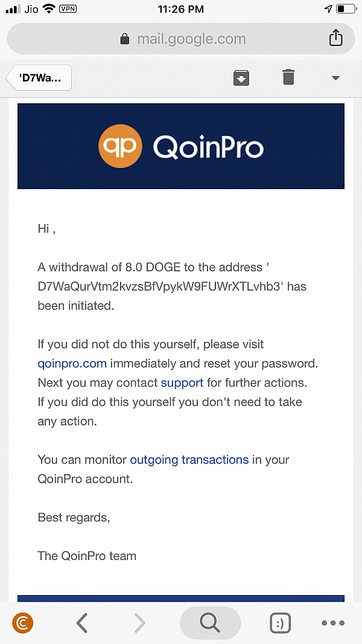Open the qoinpro.com link
Viewport: 362px width, 644px height.
tap(72, 364)
